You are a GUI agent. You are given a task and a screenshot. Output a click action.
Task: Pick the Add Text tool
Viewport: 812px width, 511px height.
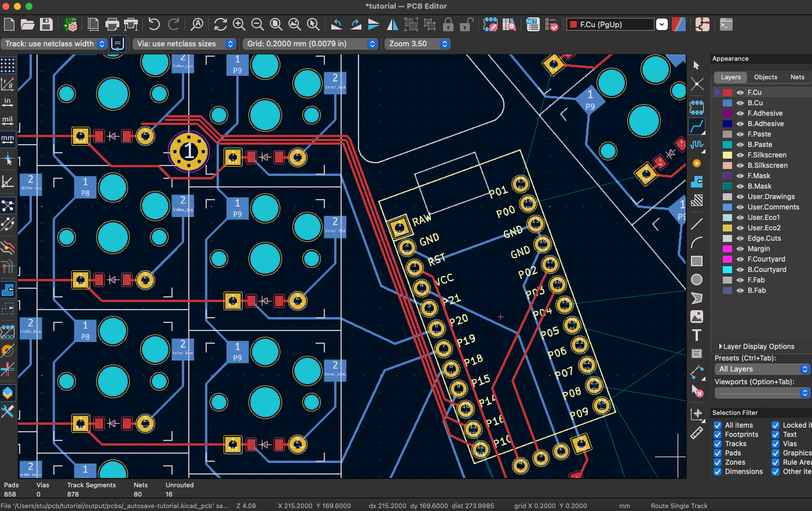coord(697,334)
